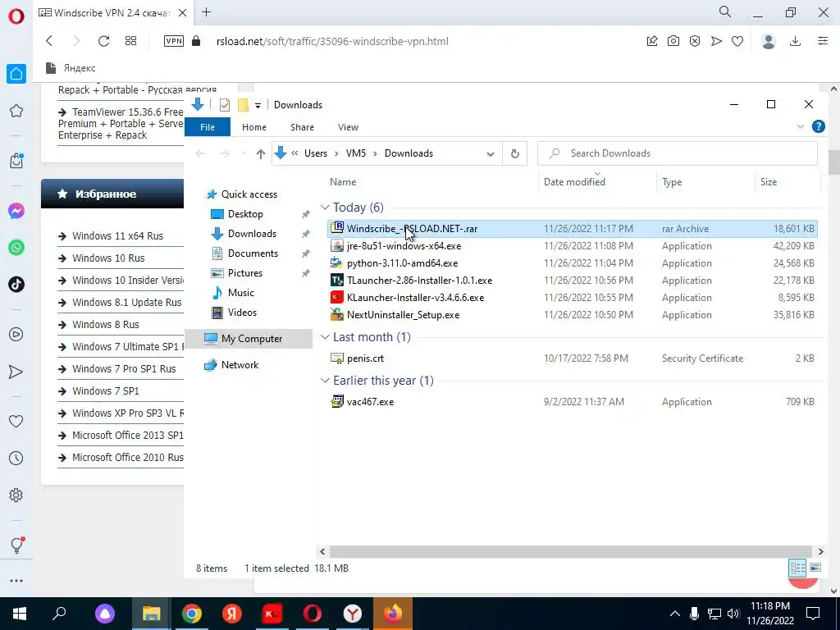The image size is (840, 630).
Task: Click Explorer help question mark icon
Action: 818,126
